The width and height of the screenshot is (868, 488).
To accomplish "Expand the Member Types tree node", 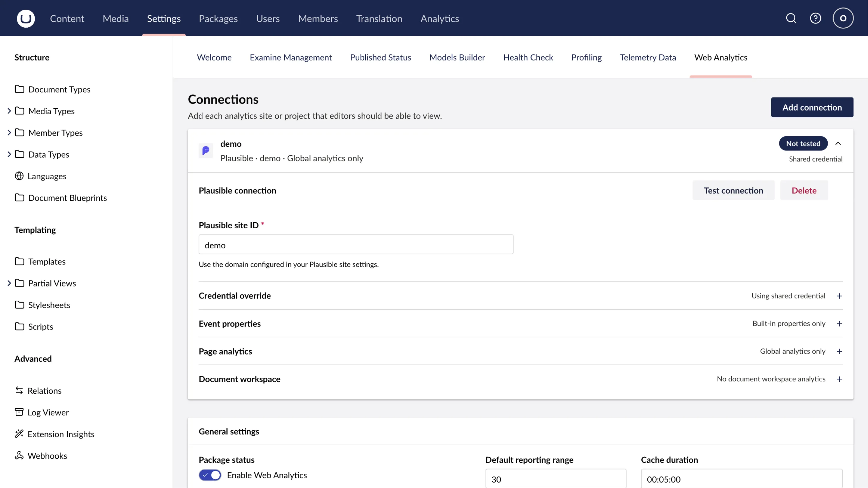I will 9,133.
